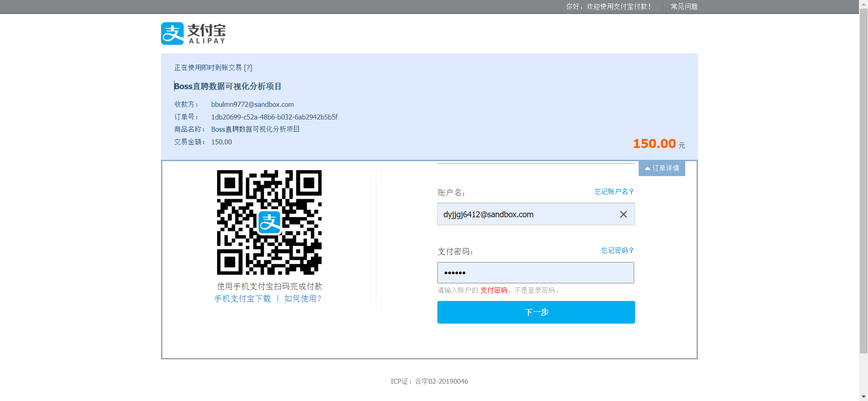Open 忘记账户名？ link
868x401 pixels.
coord(614,191)
